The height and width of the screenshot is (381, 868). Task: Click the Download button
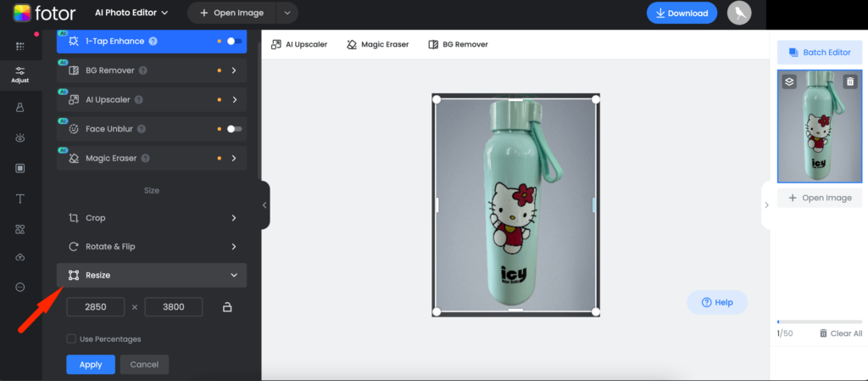pyautogui.click(x=682, y=14)
